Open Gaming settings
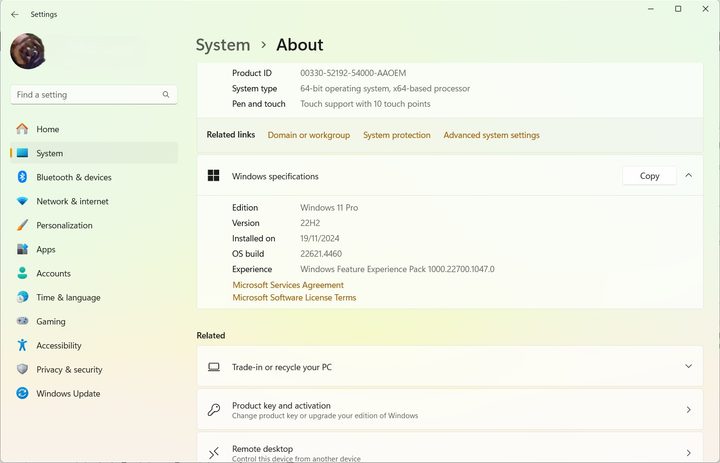 pyautogui.click(x=94, y=321)
